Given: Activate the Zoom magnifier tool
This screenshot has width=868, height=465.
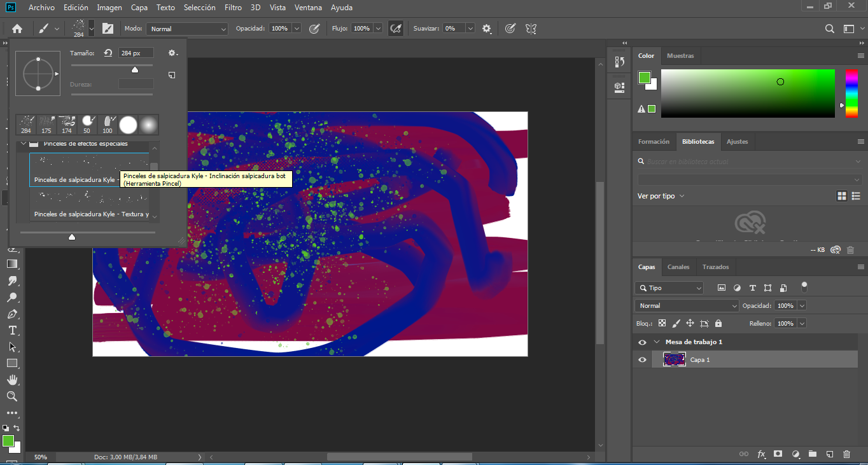Looking at the screenshot, I should [12, 396].
